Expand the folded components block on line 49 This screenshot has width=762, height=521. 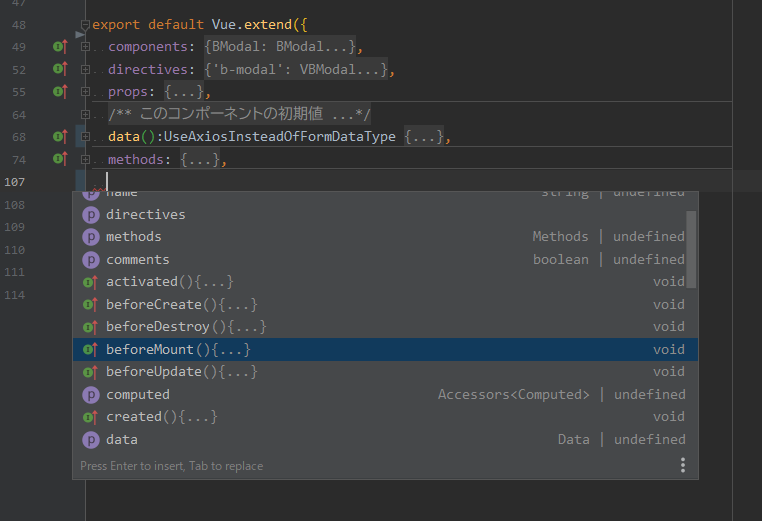point(86,47)
